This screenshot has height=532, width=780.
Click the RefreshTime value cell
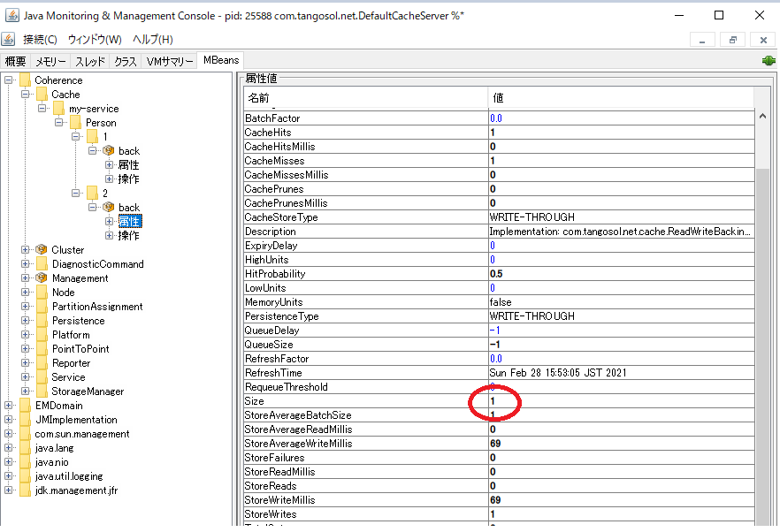[622, 373]
